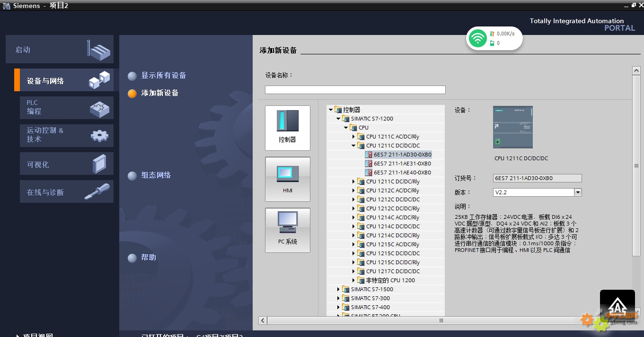644x337 pixels.
Task: Expand the SIMATIC S7-1500 node
Action: point(338,289)
